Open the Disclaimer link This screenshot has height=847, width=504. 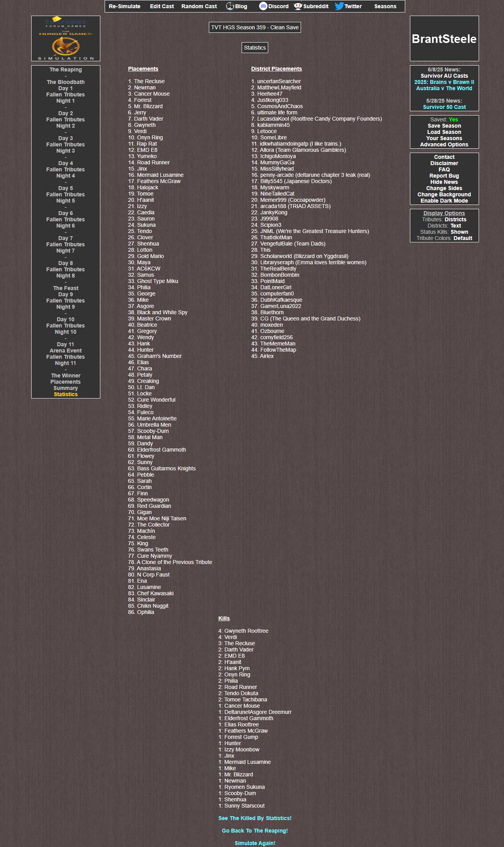point(444,163)
